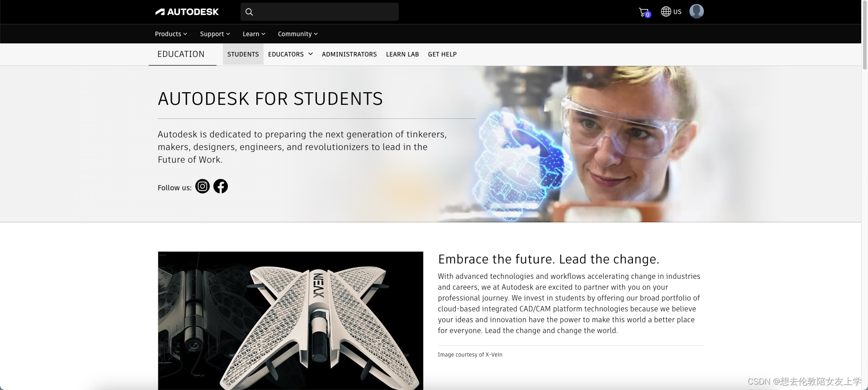Click the Education section heading link

coord(181,54)
